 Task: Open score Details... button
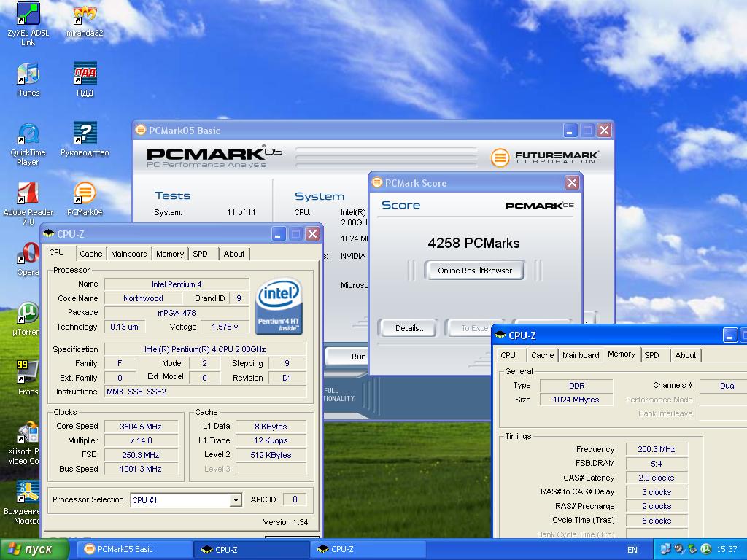click(410, 328)
